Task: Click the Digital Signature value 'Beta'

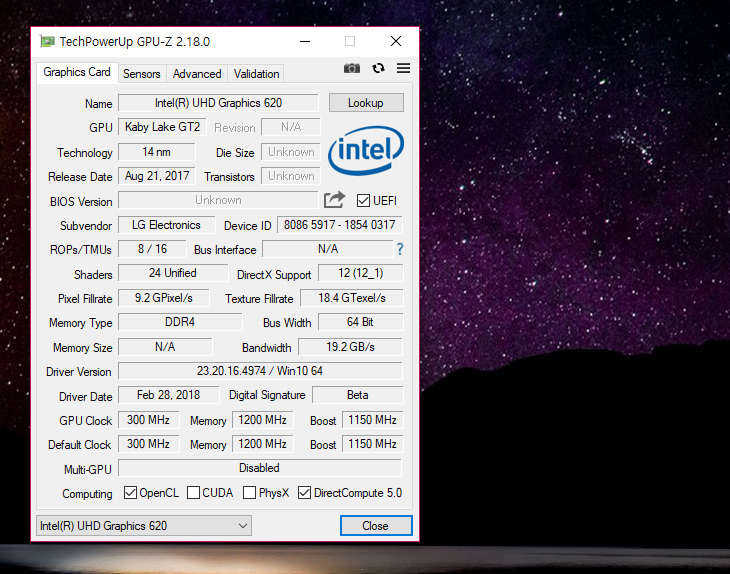Action: tap(358, 395)
